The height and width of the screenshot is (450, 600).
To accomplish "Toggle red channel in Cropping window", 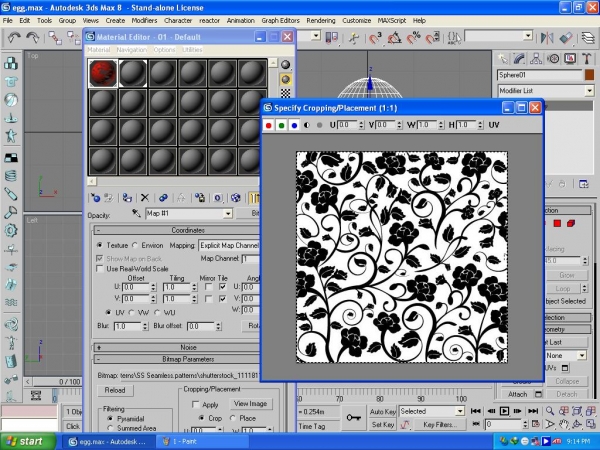I will coord(269,125).
